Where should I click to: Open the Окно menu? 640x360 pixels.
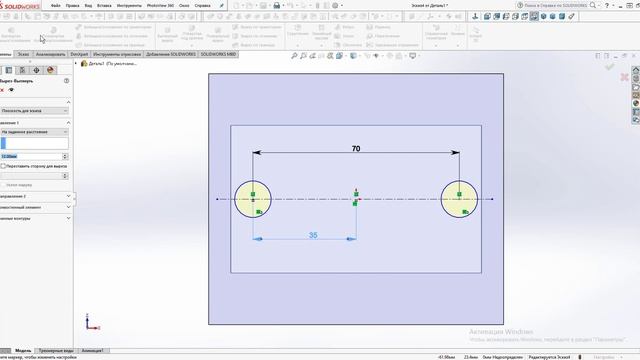point(184,6)
